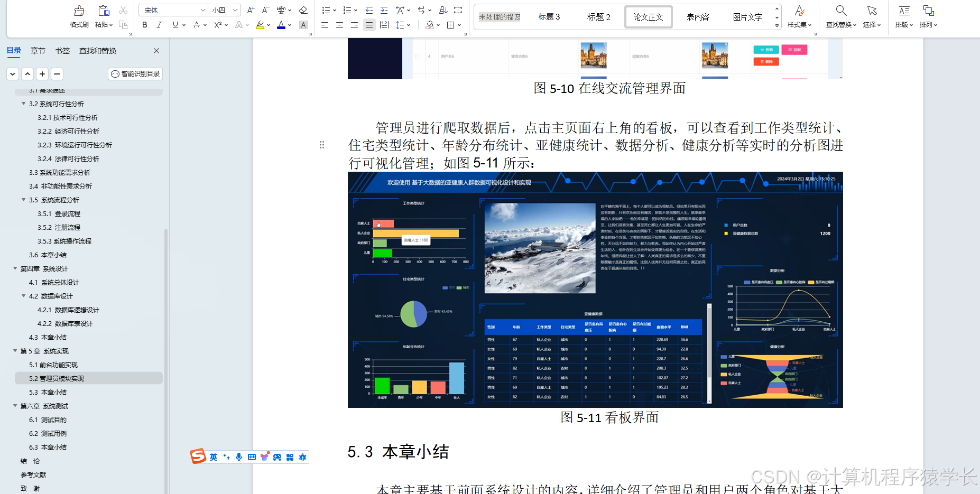Decrease font size with A- icon
The width and height of the screenshot is (980, 494).
pos(265,10)
